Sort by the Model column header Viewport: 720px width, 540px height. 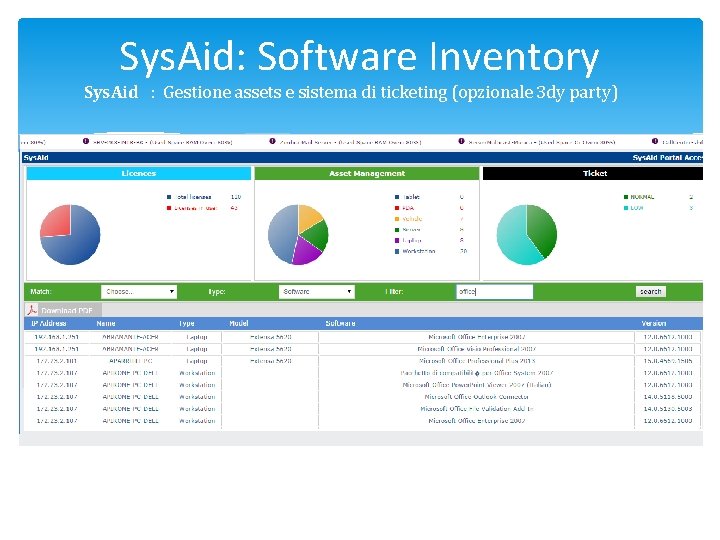(x=239, y=323)
